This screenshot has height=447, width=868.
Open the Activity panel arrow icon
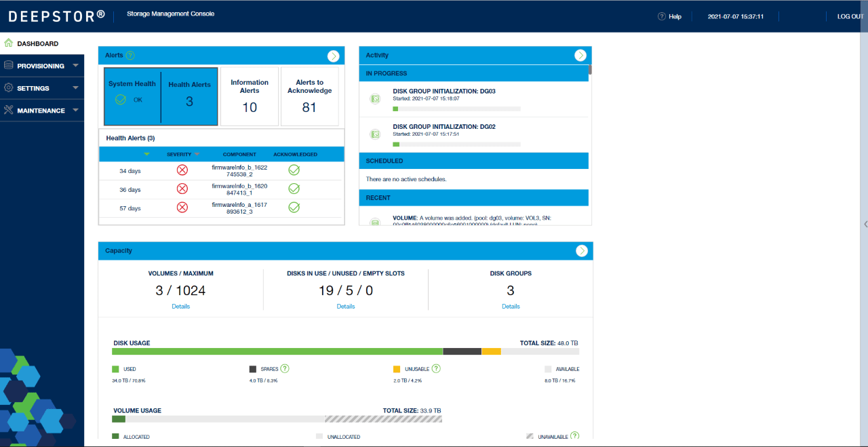[580, 56]
